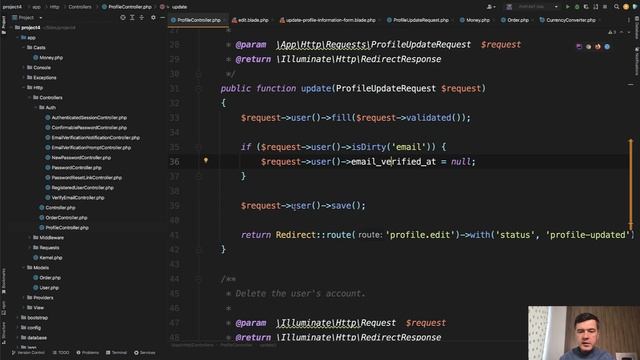
Task: Click the editor vertical scrollbar change marker
Action: (631, 184)
